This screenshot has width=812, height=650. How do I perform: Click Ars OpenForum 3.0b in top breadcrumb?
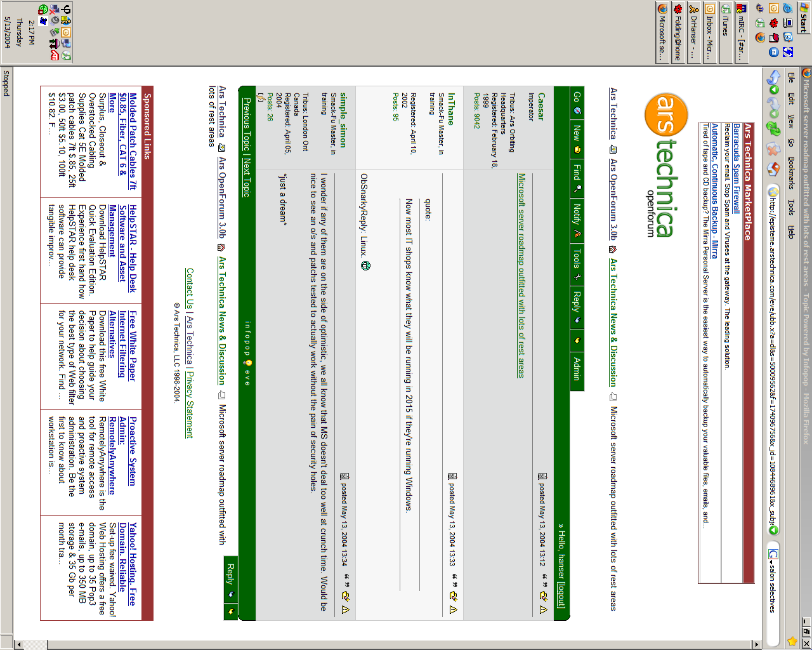pyautogui.click(x=613, y=199)
